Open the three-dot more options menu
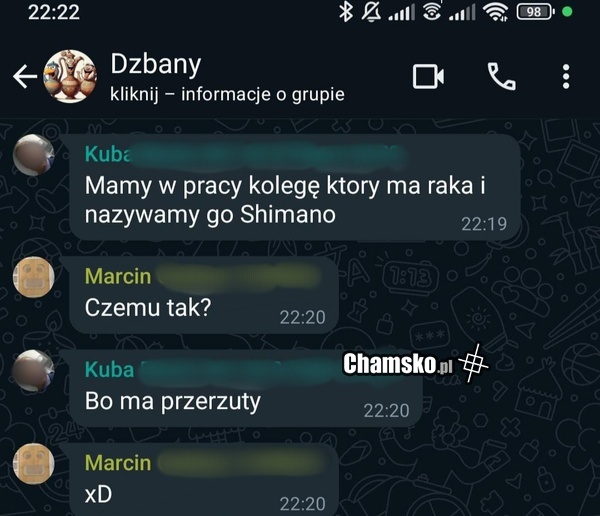Viewport: 600px width, 516px height. pos(566,77)
